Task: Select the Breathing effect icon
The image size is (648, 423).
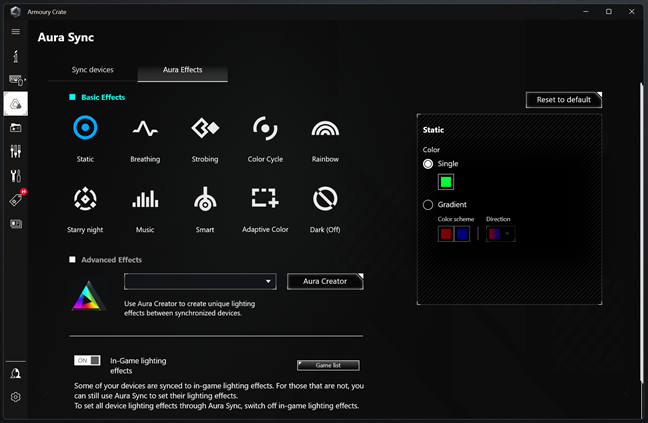Action: click(145, 128)
